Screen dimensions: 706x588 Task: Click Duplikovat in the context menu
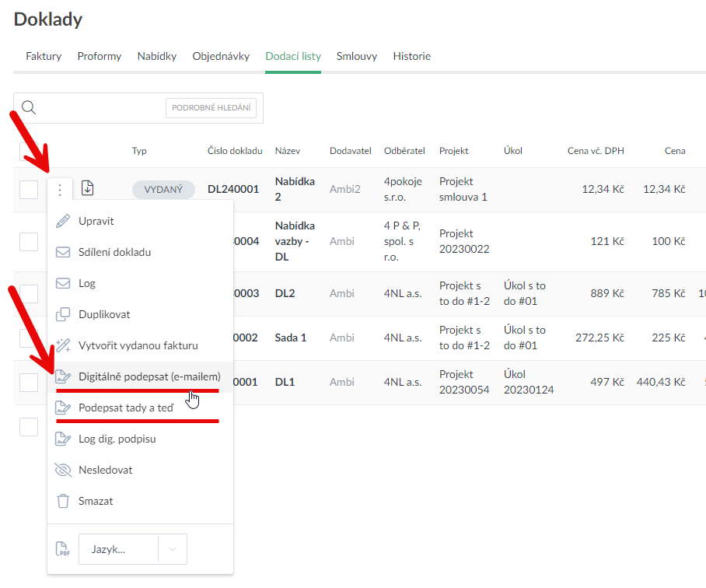click(103, 314)
